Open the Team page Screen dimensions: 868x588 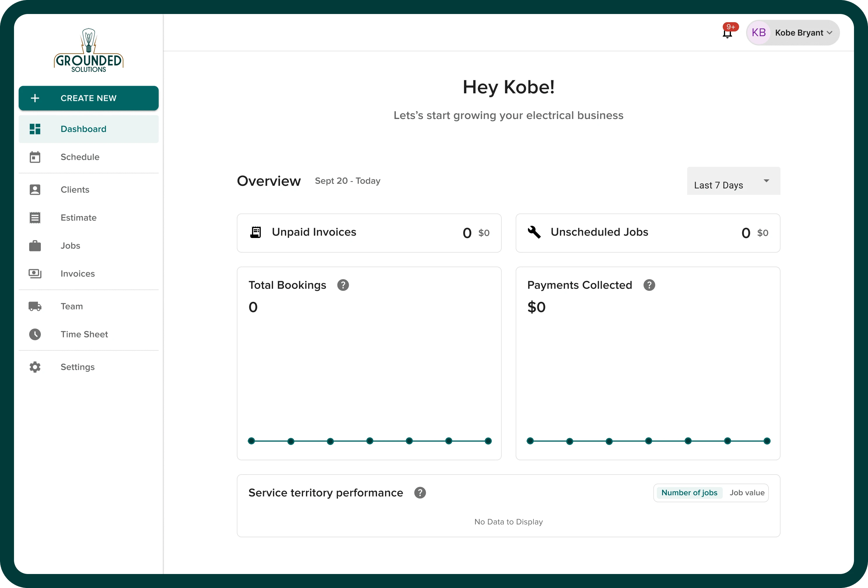pyautogui.click(x=88, y=306)
